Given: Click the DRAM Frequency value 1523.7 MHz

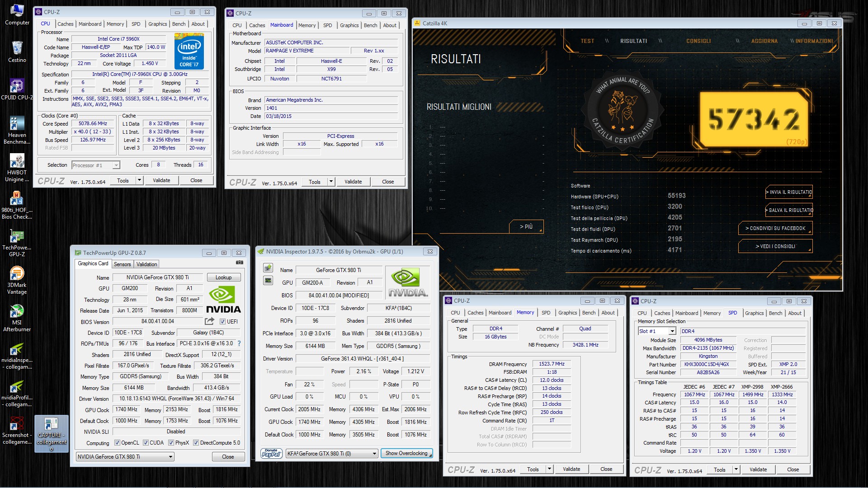Looking at the screenshot, I should 552,364.
